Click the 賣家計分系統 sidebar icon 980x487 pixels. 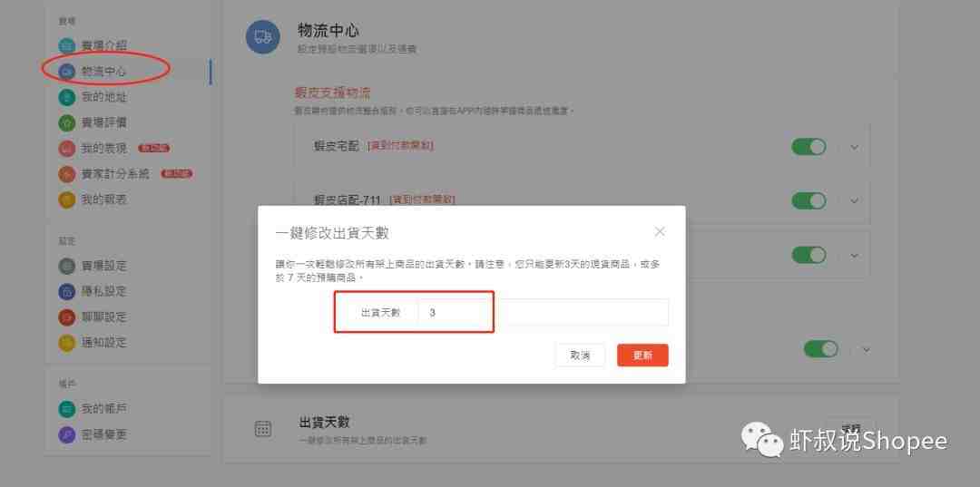(x=67, y=174)
